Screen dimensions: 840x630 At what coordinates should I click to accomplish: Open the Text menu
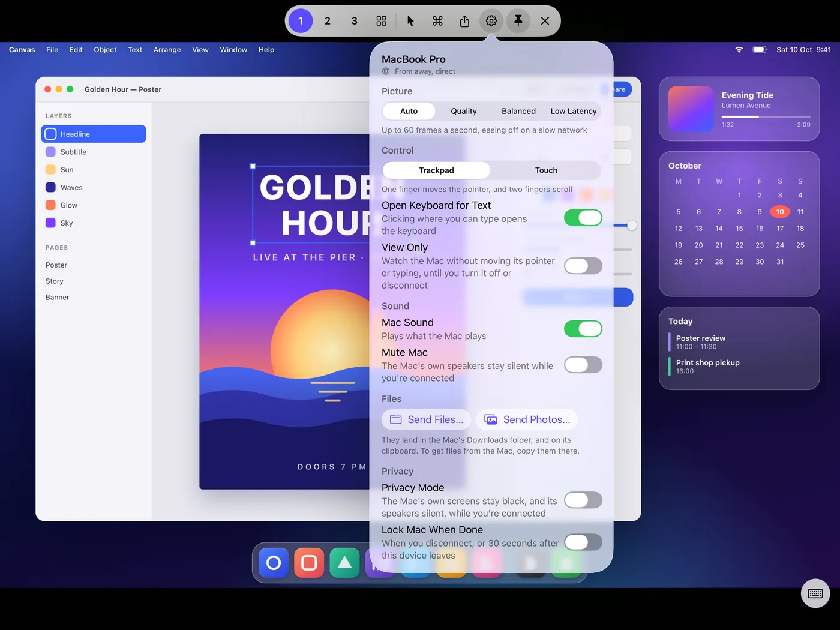135,50
